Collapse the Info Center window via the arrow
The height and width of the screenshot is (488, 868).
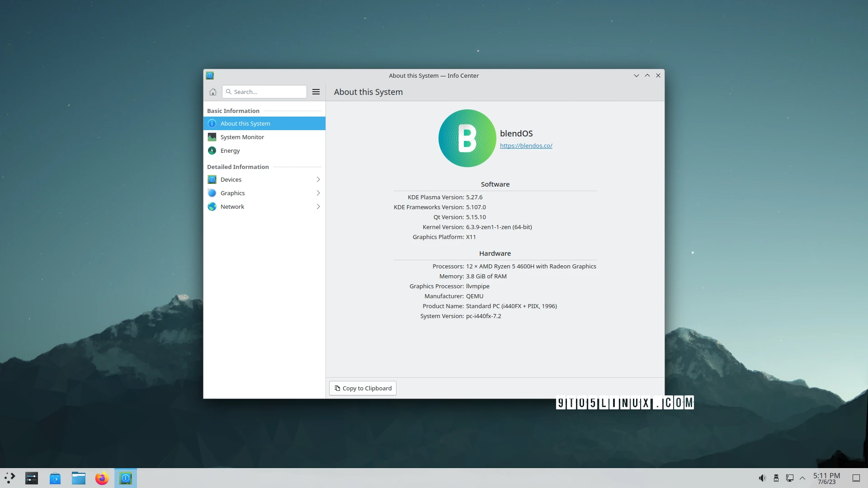[x=636, y=75]
